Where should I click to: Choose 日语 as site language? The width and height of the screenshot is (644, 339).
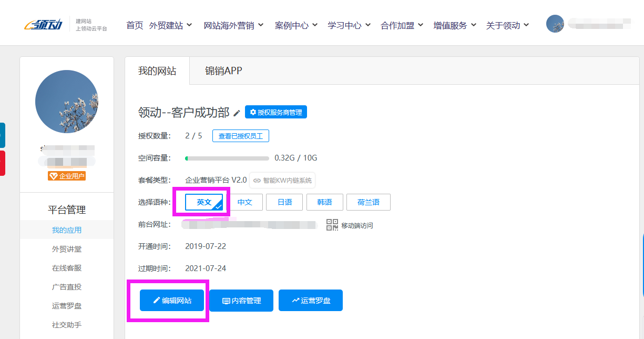point(285,202)
